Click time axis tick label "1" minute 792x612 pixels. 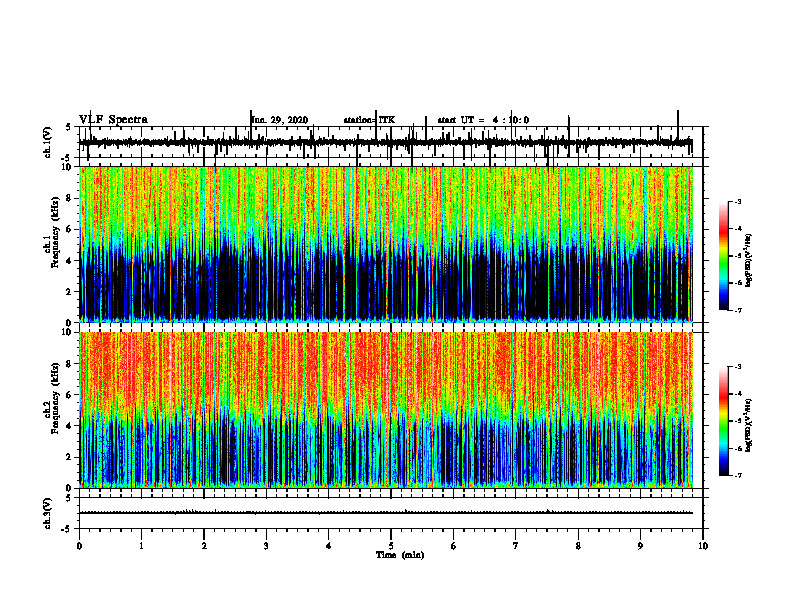coord(141,546)
